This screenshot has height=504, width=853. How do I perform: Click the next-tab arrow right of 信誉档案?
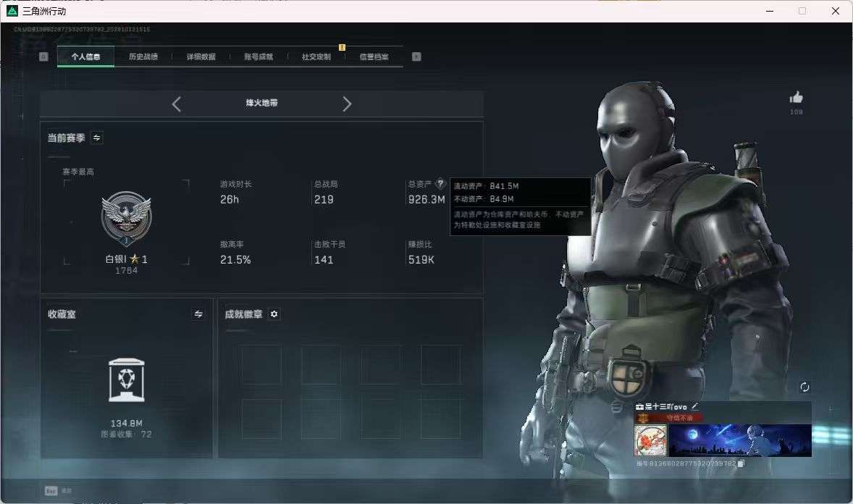[416, 56]
